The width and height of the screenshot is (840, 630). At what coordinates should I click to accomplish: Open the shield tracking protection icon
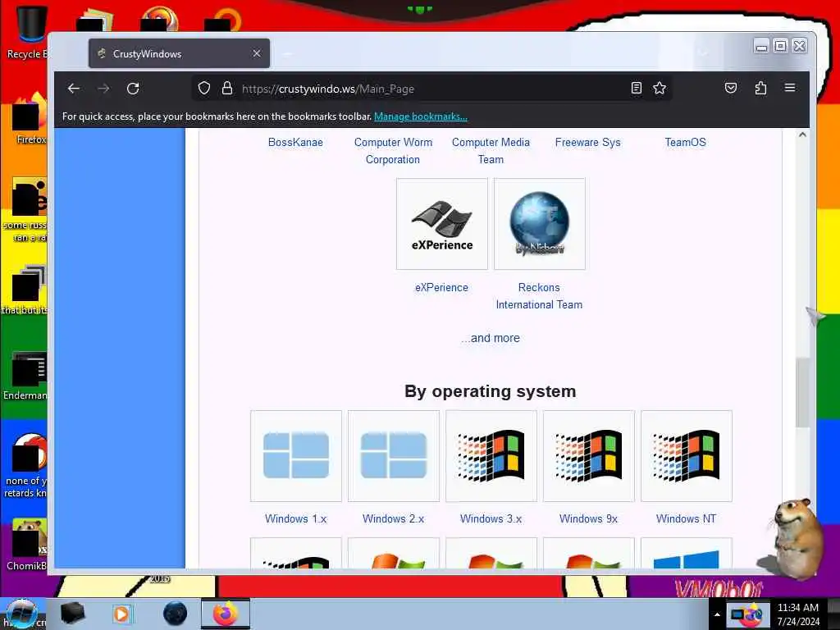204,88
